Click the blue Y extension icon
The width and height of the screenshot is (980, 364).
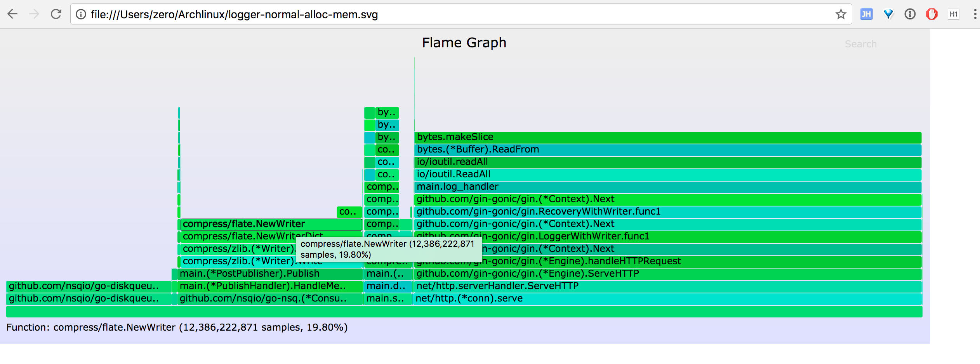tap(888, 14)
